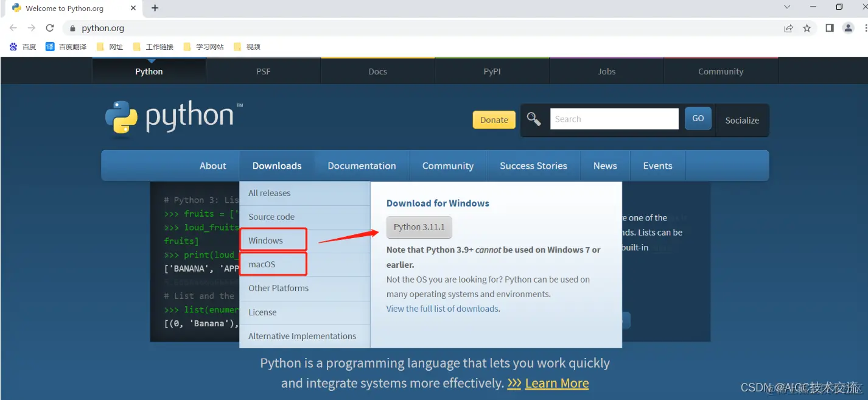Viewport: 868px width, 400px height.
Task: Open the 视频 bookmark folder
Action: pos(247,47)
